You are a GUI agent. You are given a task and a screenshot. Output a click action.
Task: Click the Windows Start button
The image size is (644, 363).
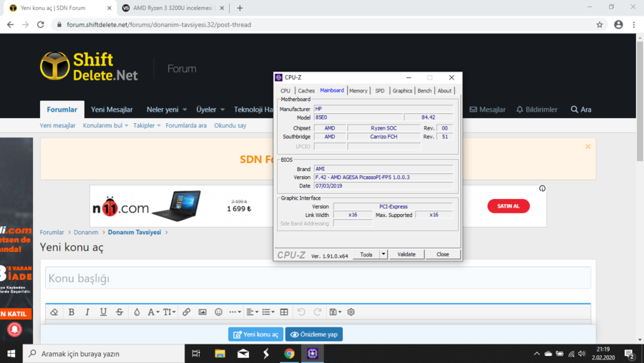click(x=11, y=354)
